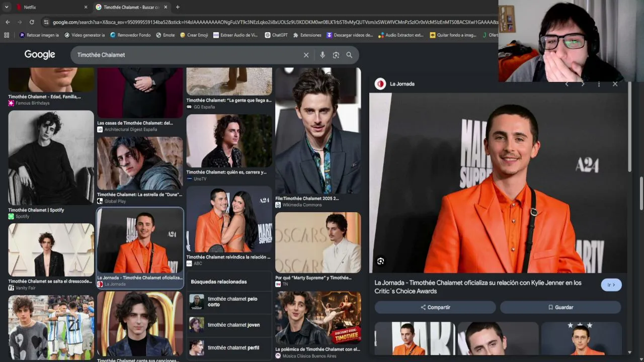Screen dimensions: 644x362
Task: Open Extraer Audio de Vi... bookmark
Action: coord(235,35)
